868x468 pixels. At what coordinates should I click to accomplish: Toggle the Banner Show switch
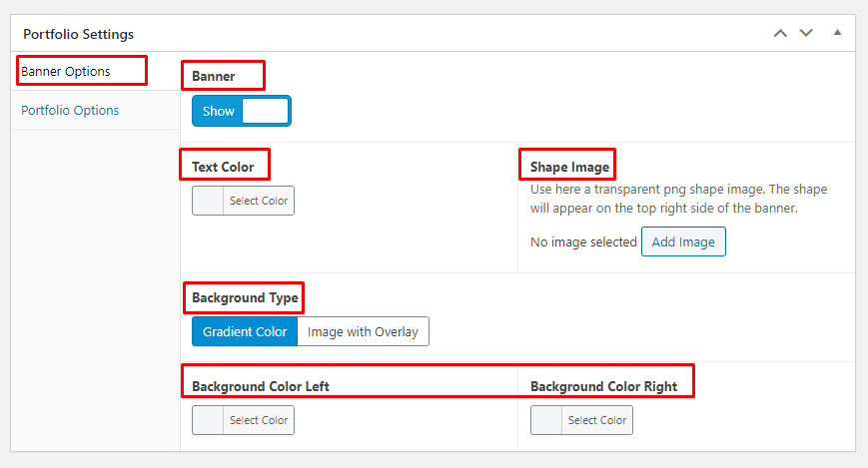[241, 111]
